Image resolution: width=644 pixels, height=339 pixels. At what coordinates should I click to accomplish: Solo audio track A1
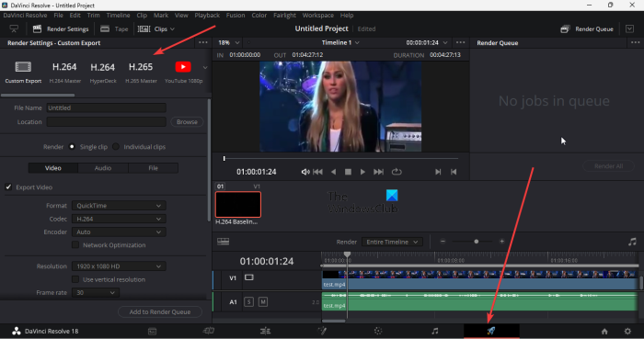point(248,301)
